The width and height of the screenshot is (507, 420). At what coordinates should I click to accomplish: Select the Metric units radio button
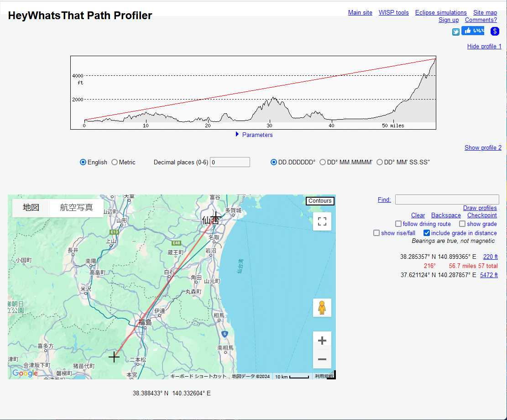click(x=114, y=162)
